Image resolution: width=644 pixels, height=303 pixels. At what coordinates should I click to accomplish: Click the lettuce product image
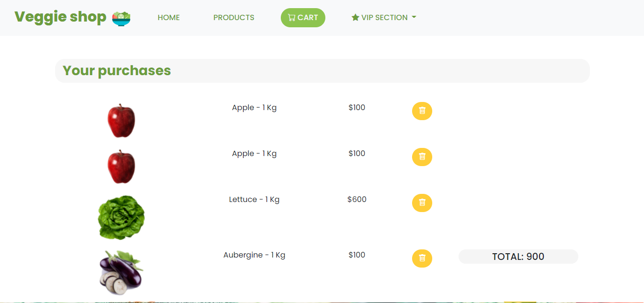point(121,217)
